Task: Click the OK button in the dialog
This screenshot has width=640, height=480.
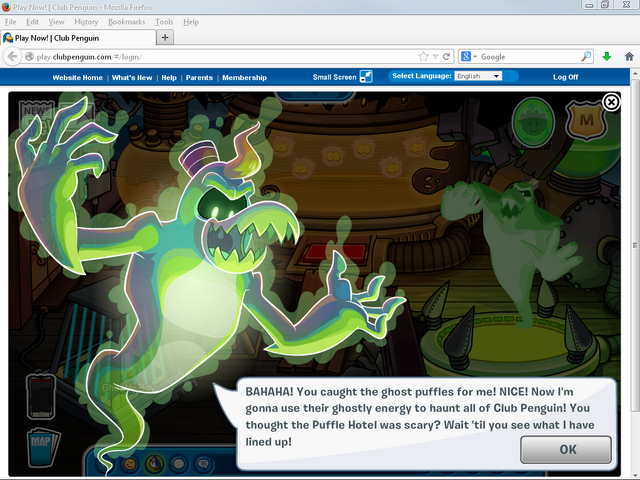Action: pos(566,449)
